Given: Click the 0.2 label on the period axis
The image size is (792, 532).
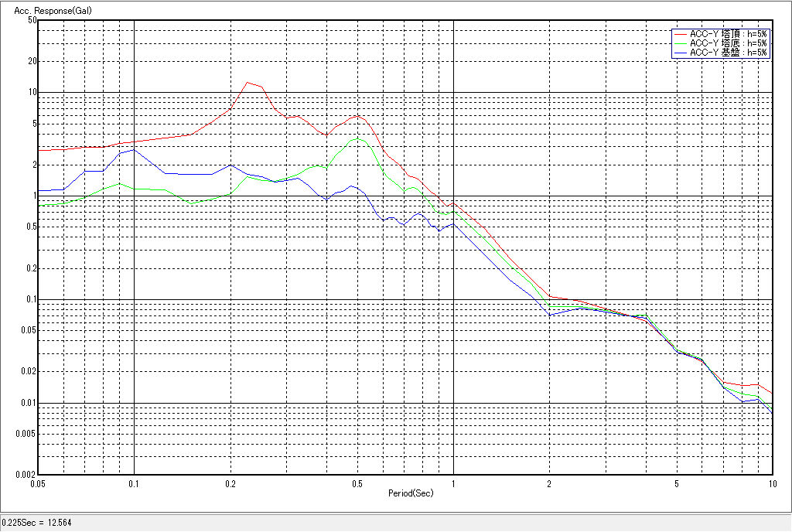Looking at the screenshot, I should [230, 483].
